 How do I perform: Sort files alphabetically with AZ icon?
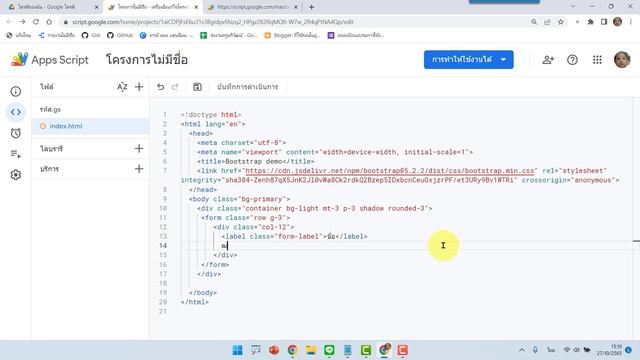click(122, 87)
